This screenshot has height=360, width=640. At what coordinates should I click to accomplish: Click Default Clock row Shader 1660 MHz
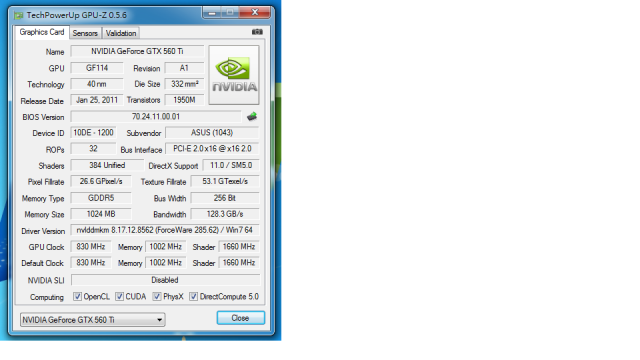[x=239, y=262]
